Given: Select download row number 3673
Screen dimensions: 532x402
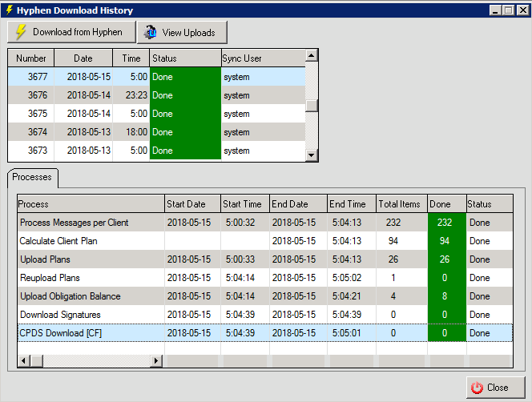Looking at the screenshot, I should click(x=157, y=151).
